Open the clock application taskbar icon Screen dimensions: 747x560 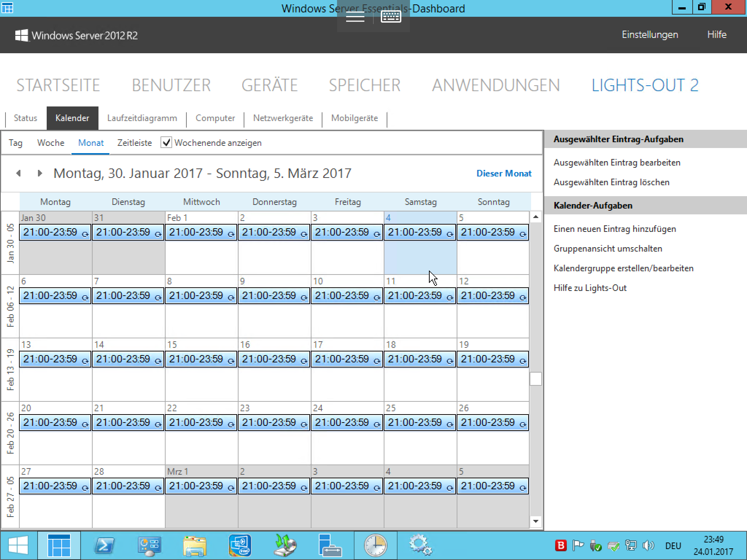375,546
